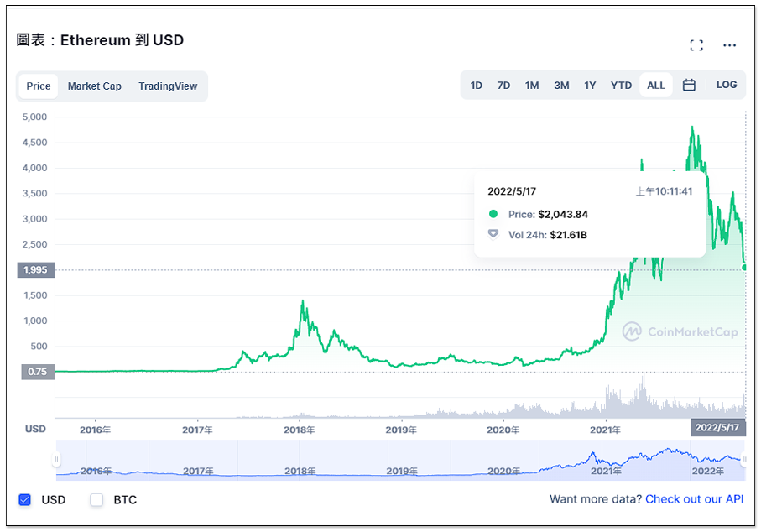Open fullscreen chart view icon
The height and width of the screenshot is (532, 761).
696,45
